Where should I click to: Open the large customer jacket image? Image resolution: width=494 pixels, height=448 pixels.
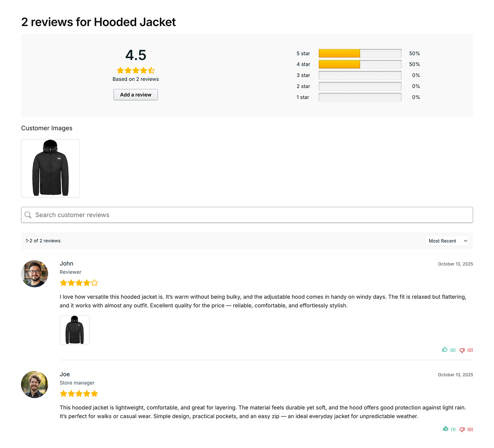(x=50, y=168)
